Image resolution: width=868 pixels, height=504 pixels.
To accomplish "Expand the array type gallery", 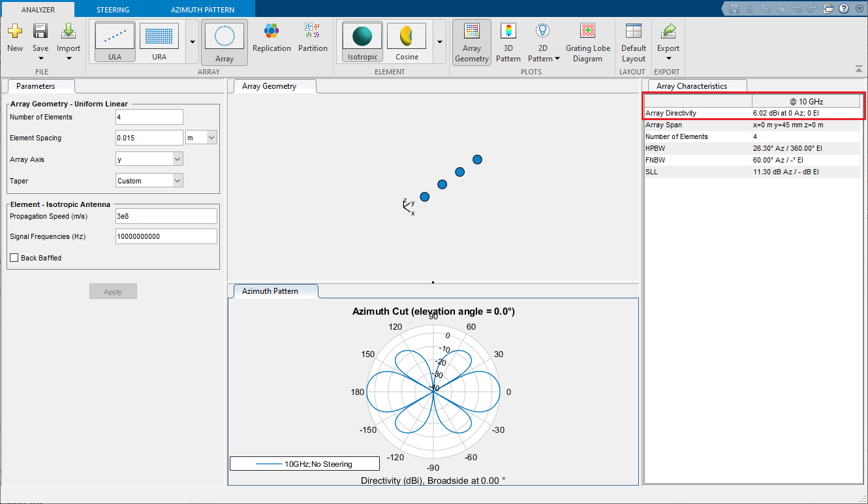I will tap(192, 42).
